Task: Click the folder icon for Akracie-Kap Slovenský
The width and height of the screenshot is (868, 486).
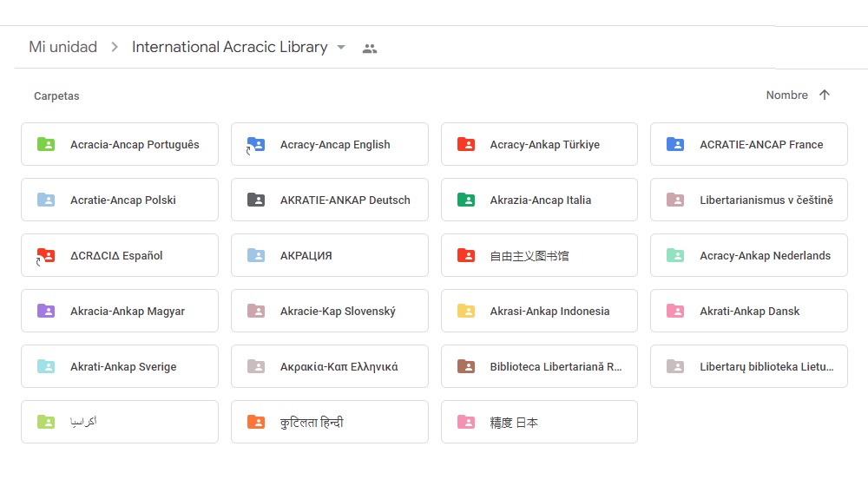Action: pos(256,311)
